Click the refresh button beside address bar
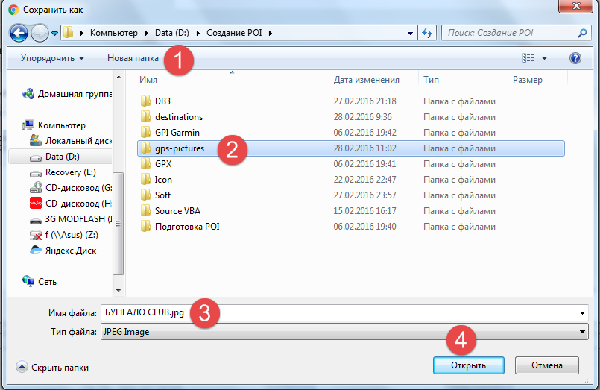 coord(427,33)
